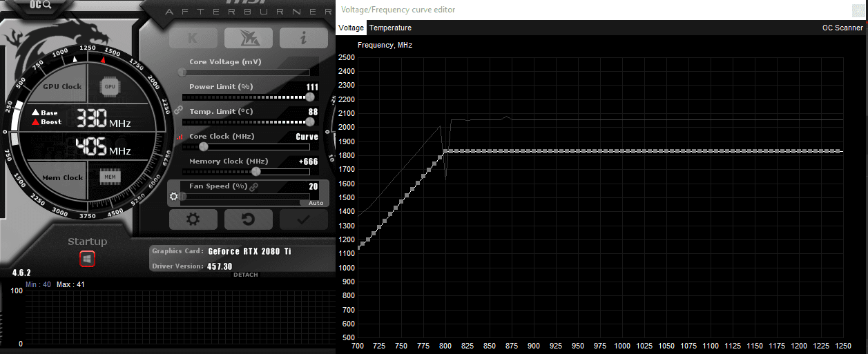The height and width of the screenshot is (354, 868).
Task: Click the GeForce RTX 2080 Ti text
Action: click(x=249, y=251)
